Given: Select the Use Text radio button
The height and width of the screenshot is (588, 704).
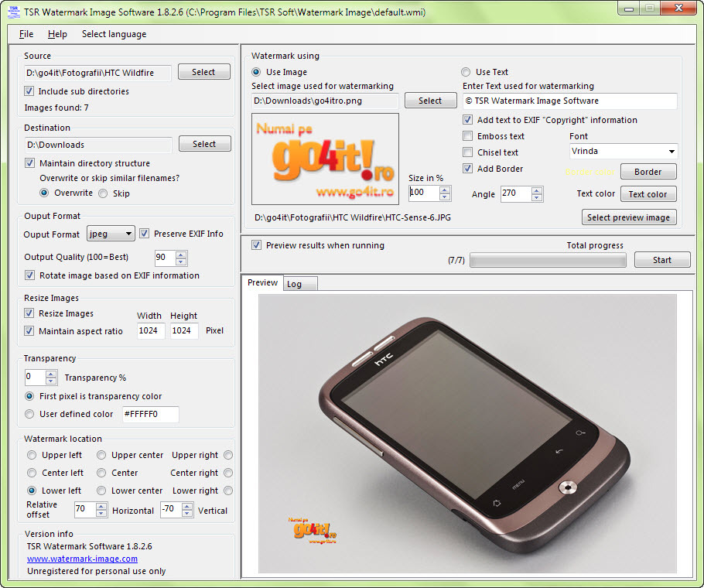Looking at the screenshot, I should 466,72.
